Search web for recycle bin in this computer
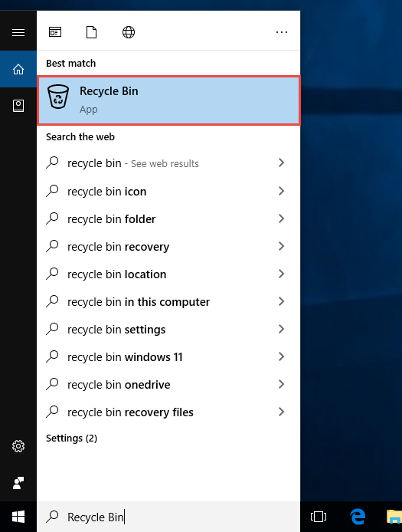The image size is (402, 532). (x=168, y=301)
